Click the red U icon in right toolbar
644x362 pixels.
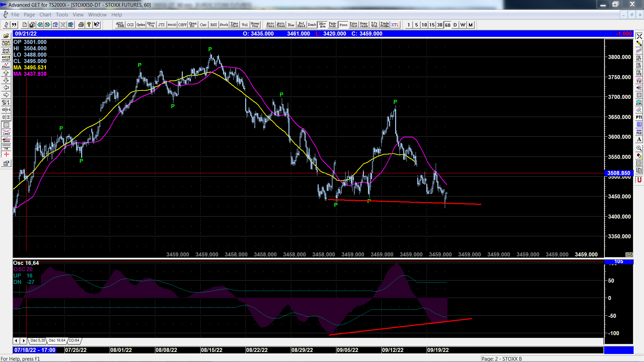click(x=639, y=180)
